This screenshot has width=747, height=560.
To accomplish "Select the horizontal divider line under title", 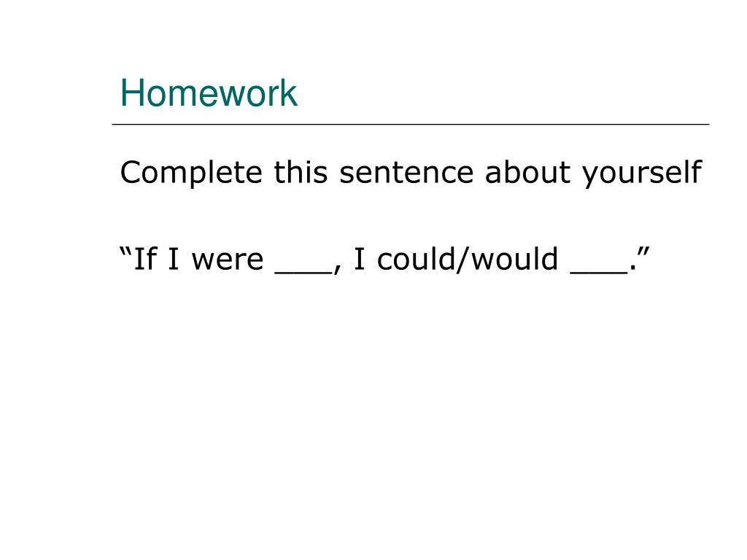I will [x=411, y=124].
